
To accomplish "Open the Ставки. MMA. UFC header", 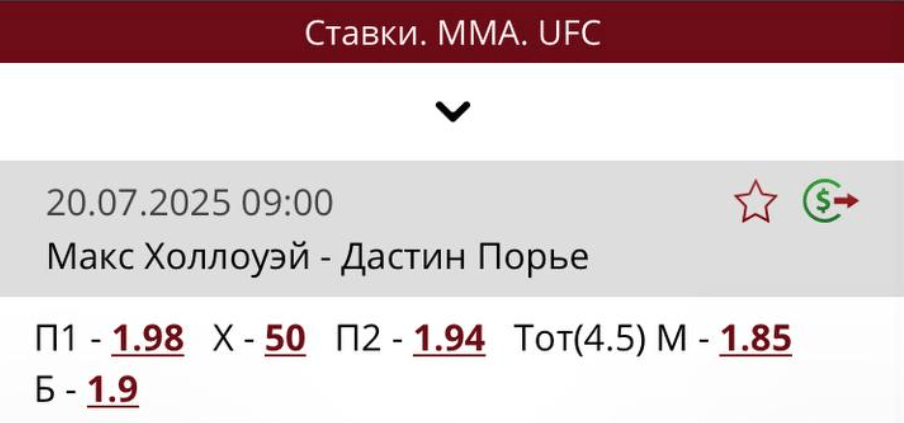I will click(452, 33).
